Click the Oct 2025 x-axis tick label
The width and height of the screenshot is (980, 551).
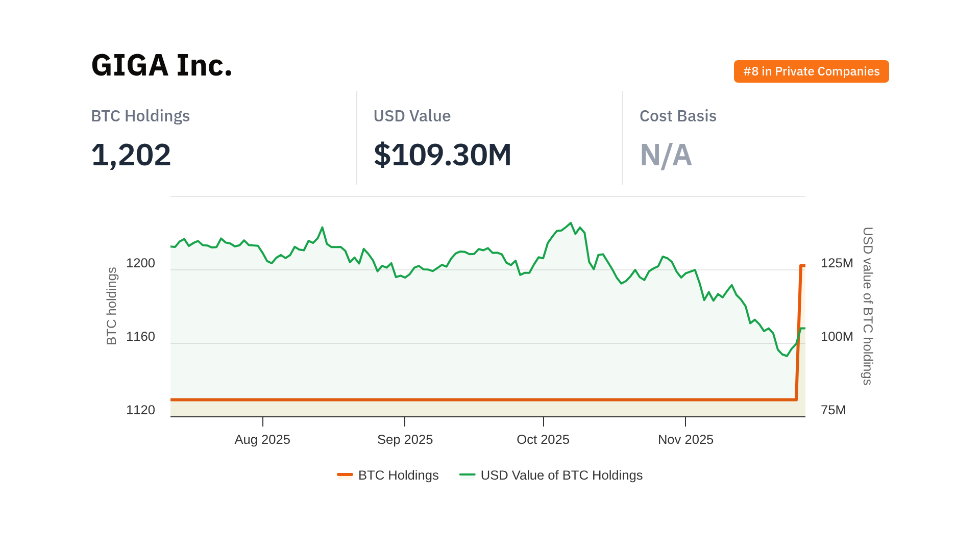click(x=543, y=439)
